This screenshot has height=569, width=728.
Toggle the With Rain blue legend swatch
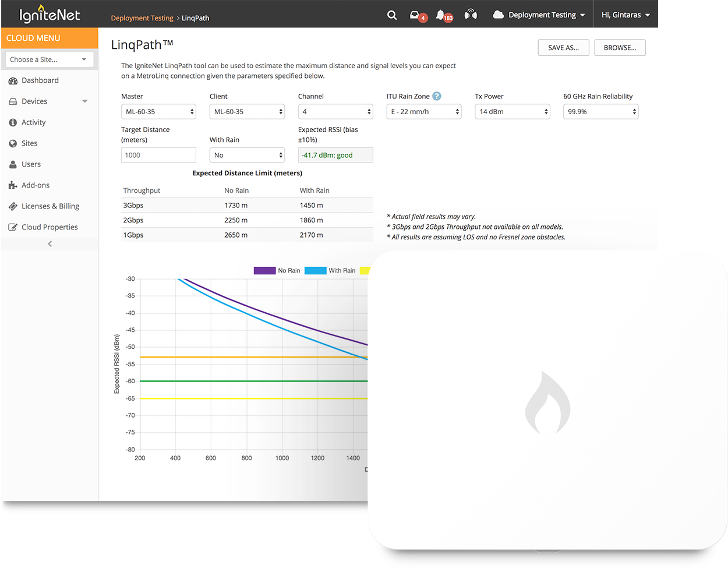[x=315, y=270]
